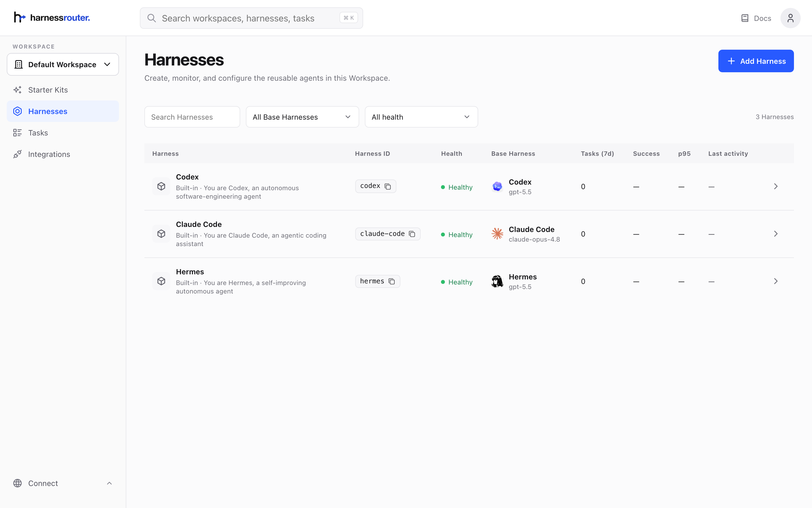Viewport: 812px width, 508px height.
Task: Click the cube icon in the Claude Code row
Action: coord(161,234)
